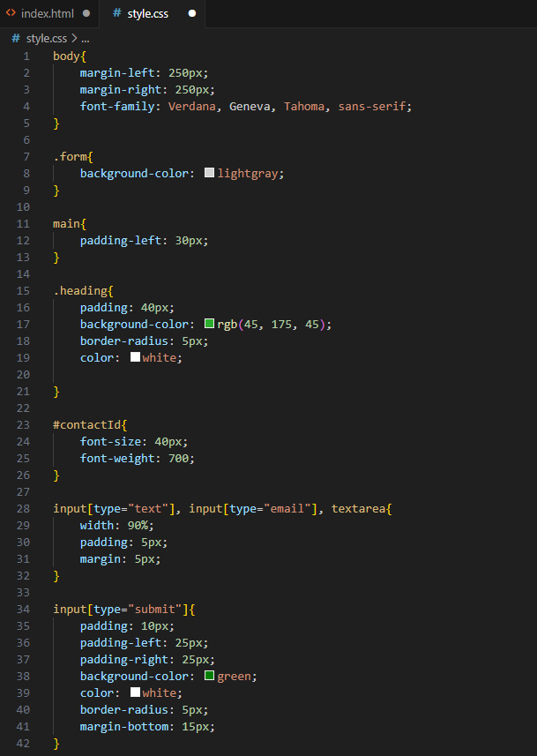The height and width of the screenshot is (756, 537).
Task: Click the closing brace on line 42
Action: coord(56,743)
